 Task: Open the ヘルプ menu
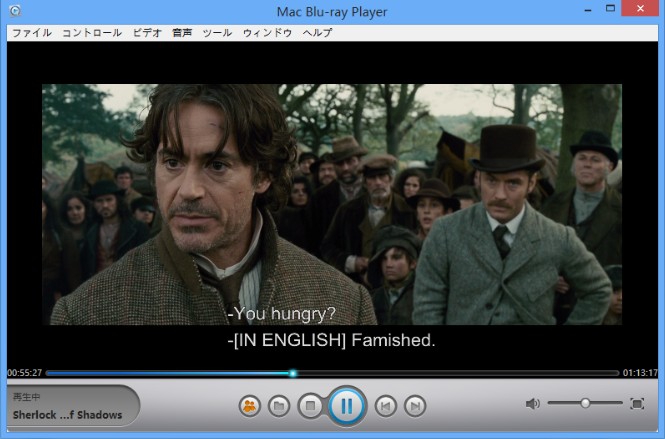point(317,33)
